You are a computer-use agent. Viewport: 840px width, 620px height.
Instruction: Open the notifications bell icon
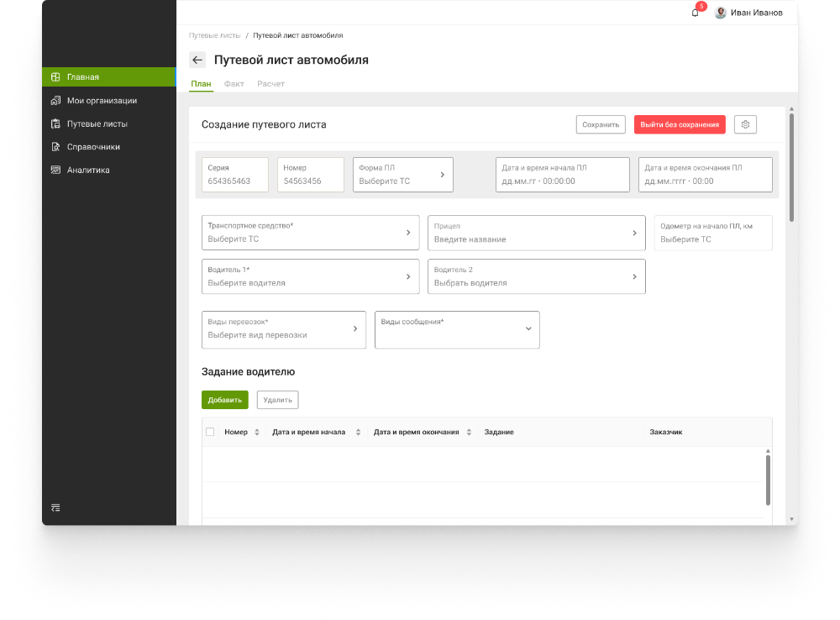coord(695,13)
